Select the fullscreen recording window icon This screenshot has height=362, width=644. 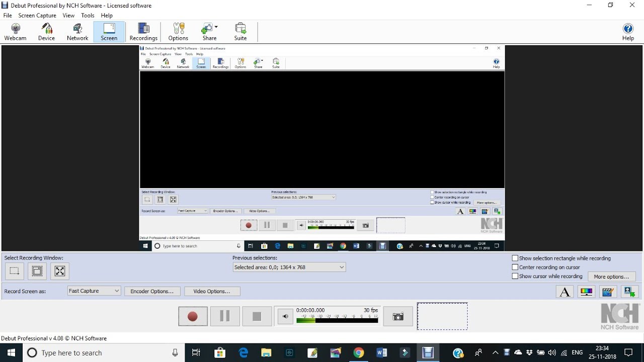click(60, 271)
